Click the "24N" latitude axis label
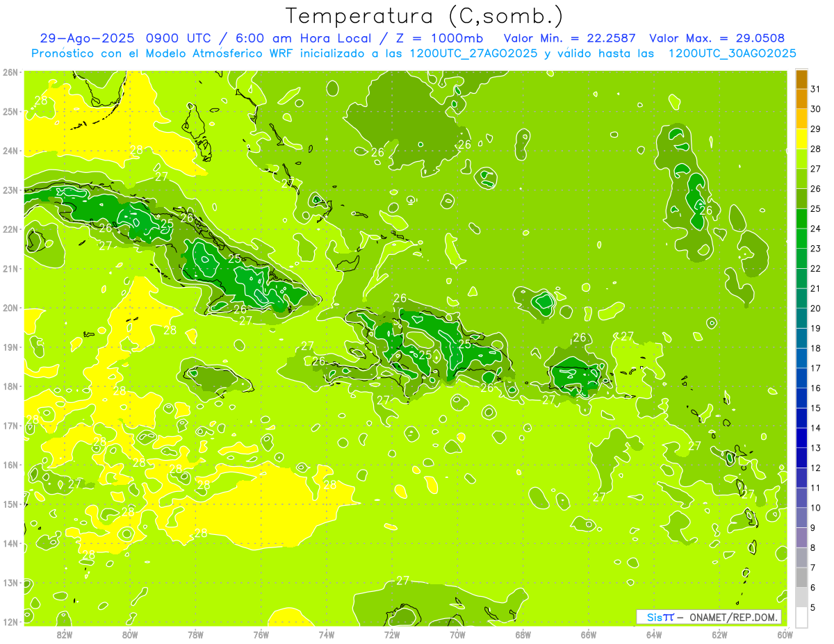This screenshot has height=644, width=834. coord(10,151)
